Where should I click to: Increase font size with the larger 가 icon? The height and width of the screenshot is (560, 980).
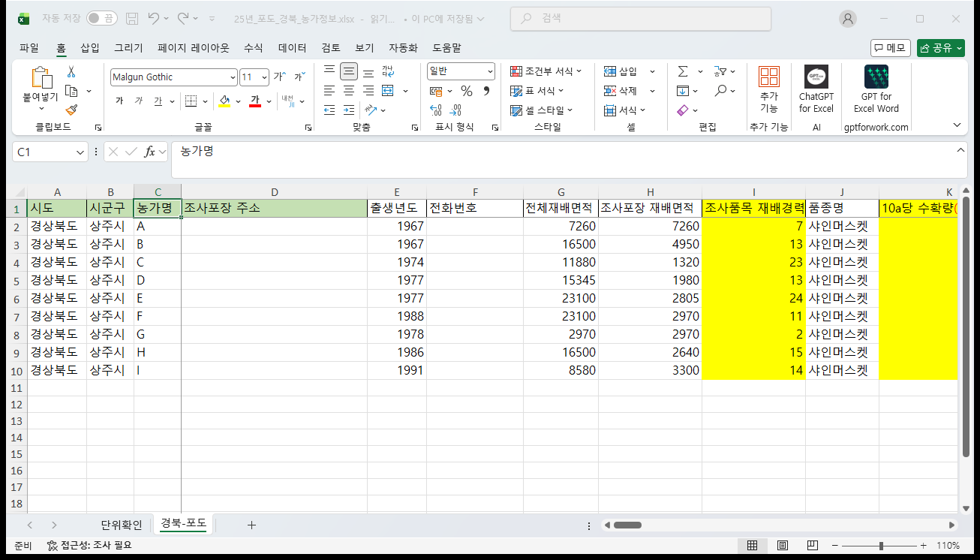pos(279,77)
